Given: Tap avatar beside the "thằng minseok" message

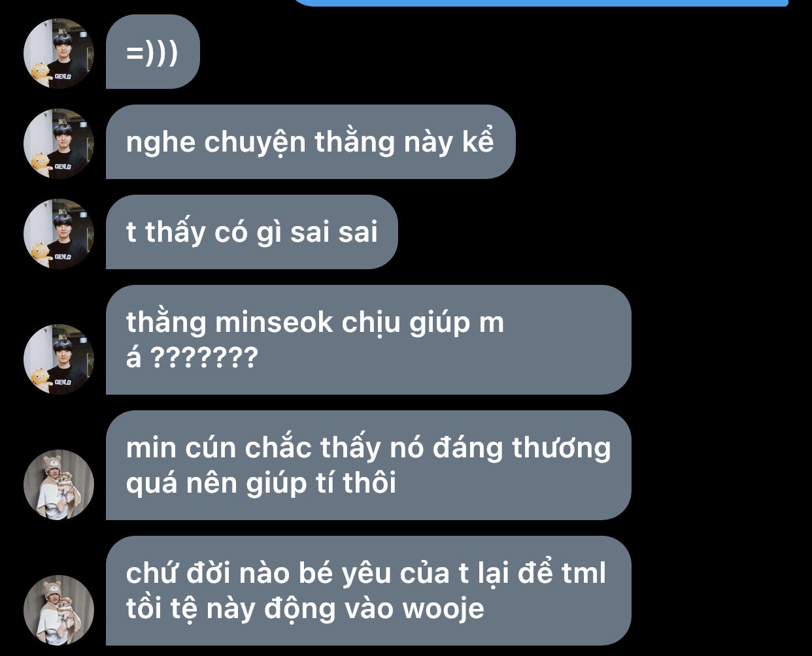Looking at the screenshot, I should 59,359.
